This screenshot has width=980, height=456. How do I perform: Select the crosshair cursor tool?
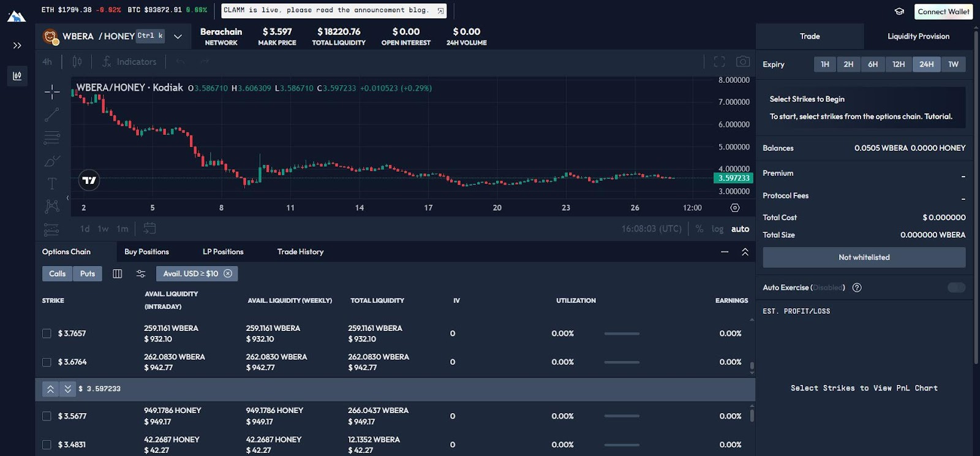(x=52, y=92)
